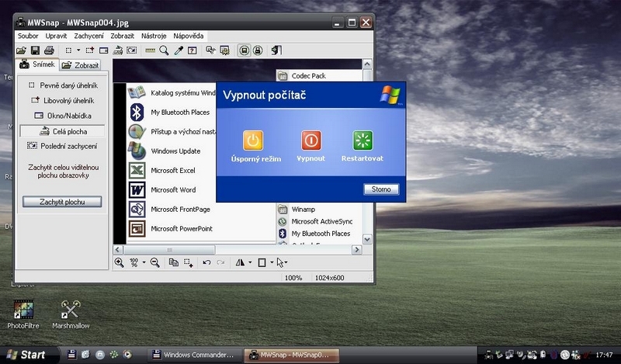Click the Print icon in the toolbar
This screenshot has height=364, width=621.
coord(48,50)
